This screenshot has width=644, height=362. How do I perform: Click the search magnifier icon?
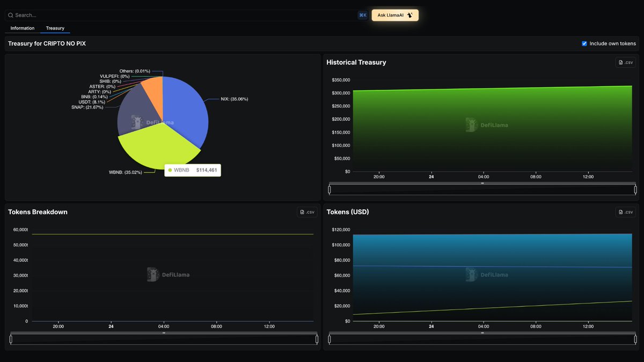click(11, 16)
